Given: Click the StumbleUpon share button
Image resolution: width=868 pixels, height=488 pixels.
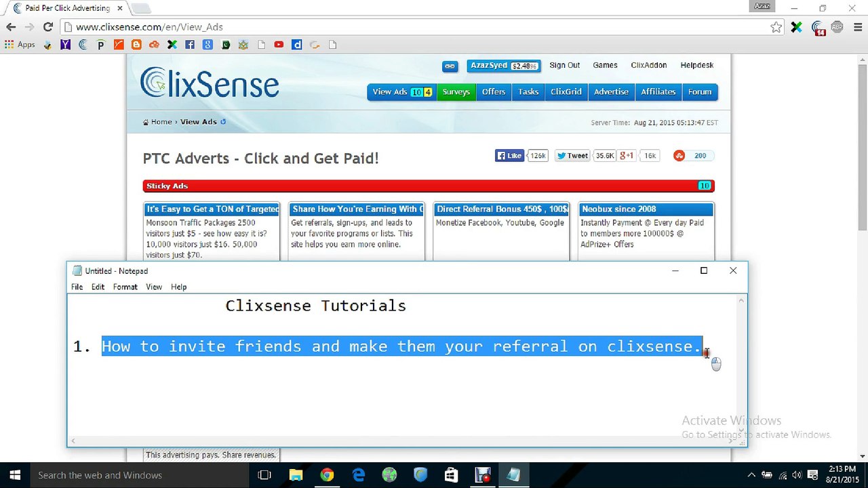Looking at the screenshot, I should coord(679,156).
